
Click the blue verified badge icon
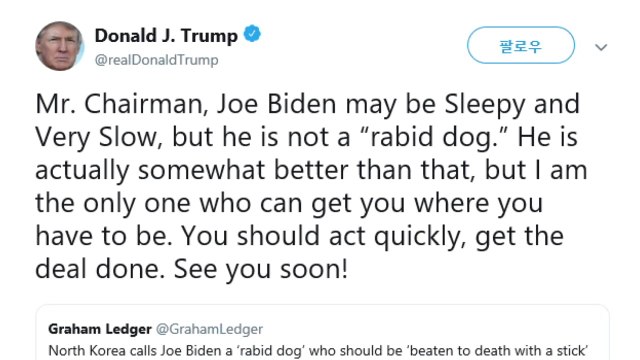[x=252, y=34]
